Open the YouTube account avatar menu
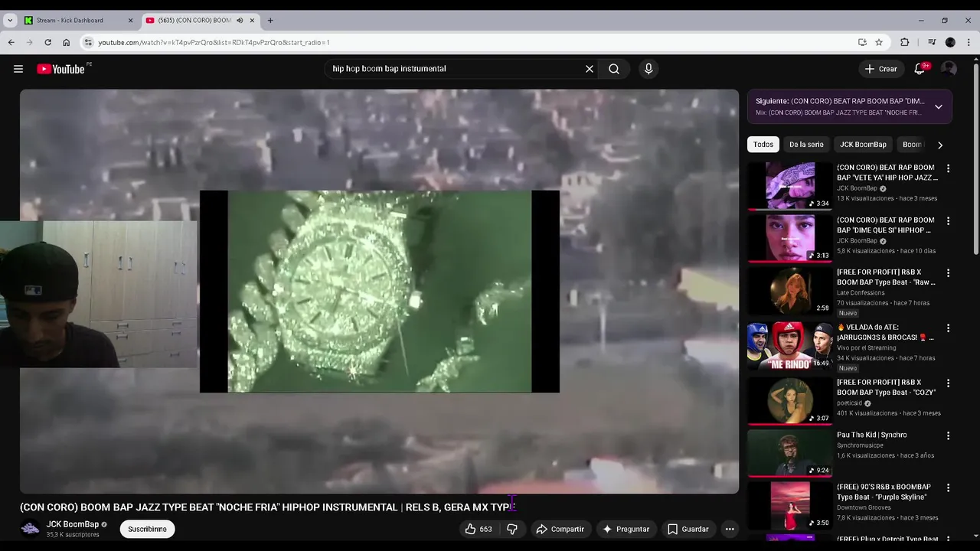Viewport: 980px width, 551px height. [949, 69]
